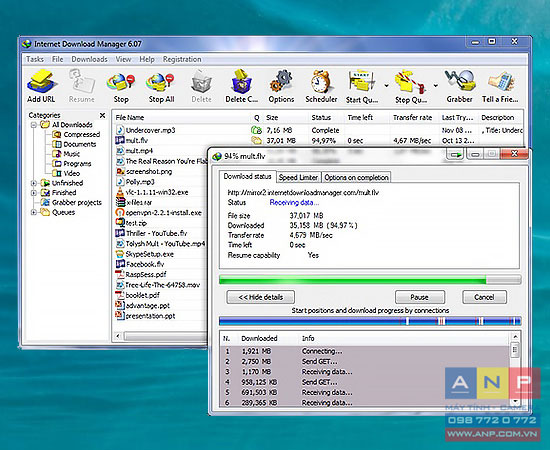This screenshot has height=450, width=550.
Task: Open Start Queue dropdown arrow
Action: [x=386, y=85]
